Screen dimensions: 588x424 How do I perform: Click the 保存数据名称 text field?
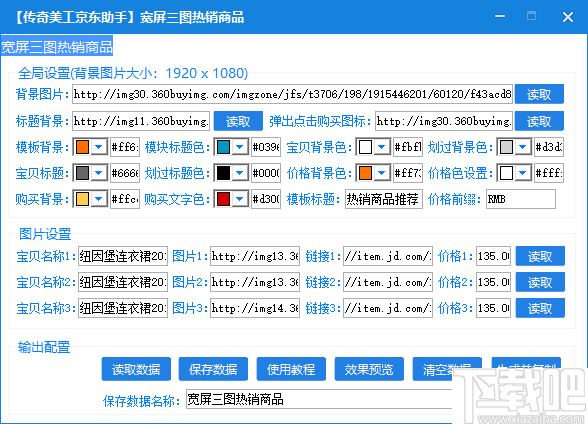click(319, 399)
